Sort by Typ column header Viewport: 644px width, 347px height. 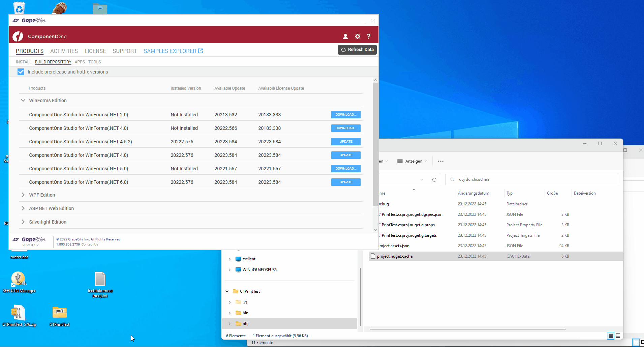[510, 193]
